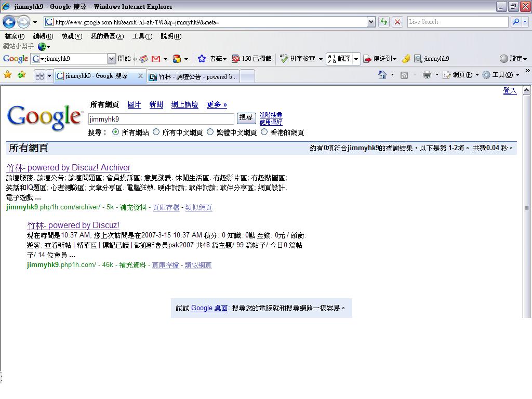The width and height of the screenshot is (532, 399).
Task: Open the Google 桌面 link
Action: 209,308
